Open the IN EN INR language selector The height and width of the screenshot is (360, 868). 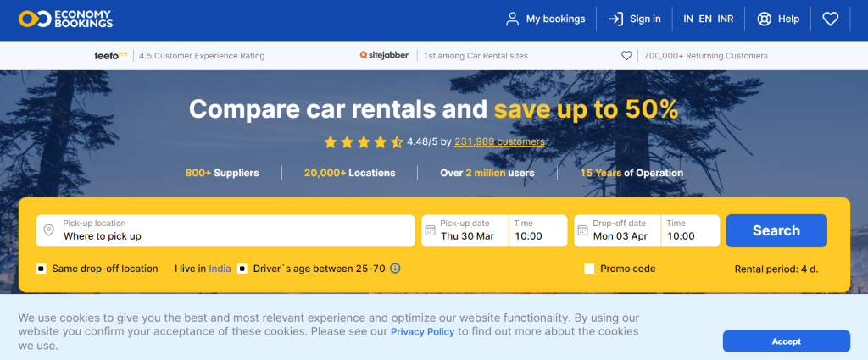pyautogui.click(x=709, y=19)
